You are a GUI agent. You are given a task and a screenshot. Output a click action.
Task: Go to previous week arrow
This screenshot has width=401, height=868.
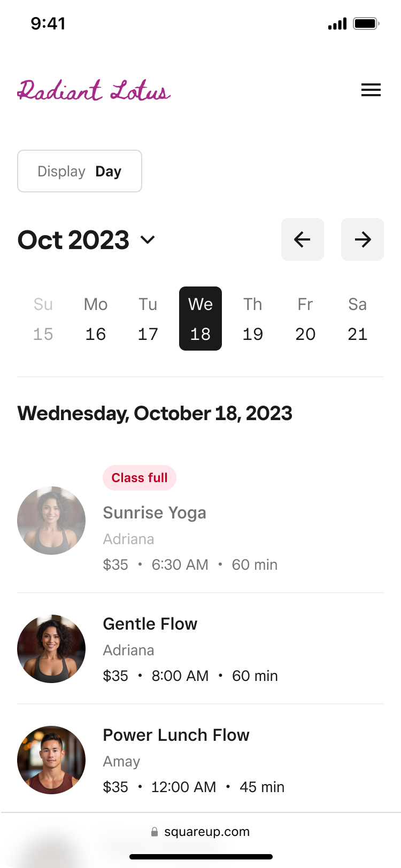click(303, 239)
